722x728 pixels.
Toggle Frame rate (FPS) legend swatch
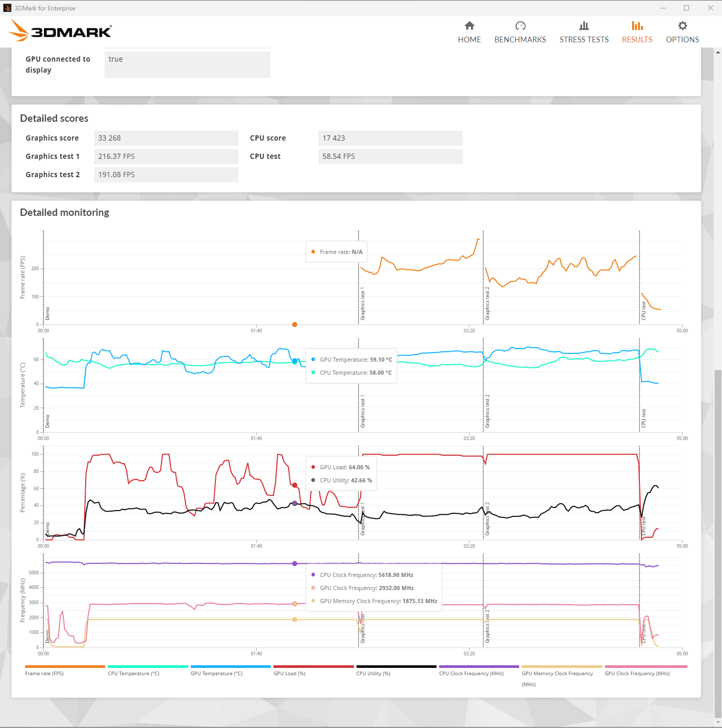click(65, 666)
